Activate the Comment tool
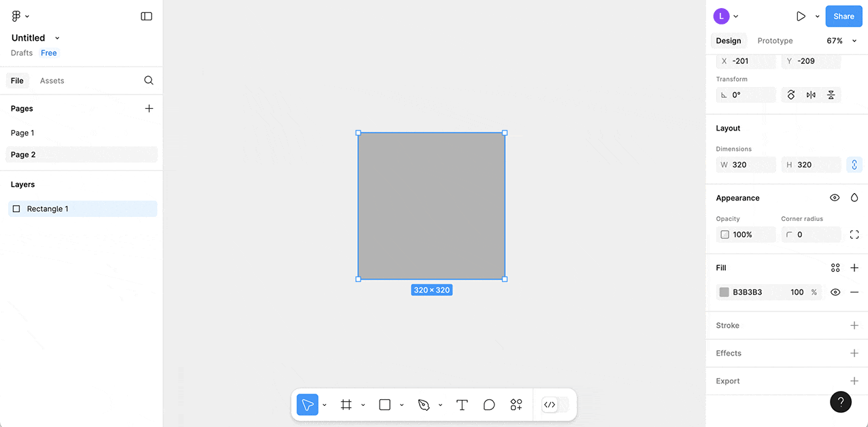The width and height of the screenshot is (868, 427). pos(489,405)
